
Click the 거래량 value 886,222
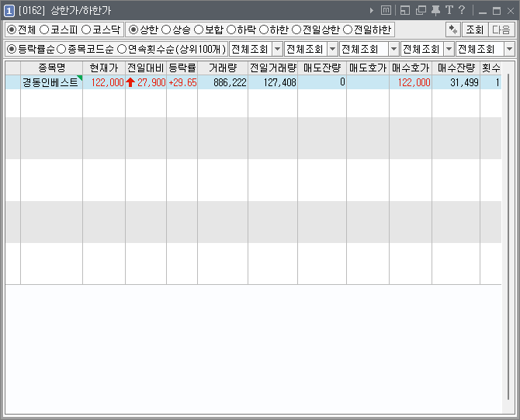[x=231, y=82]
